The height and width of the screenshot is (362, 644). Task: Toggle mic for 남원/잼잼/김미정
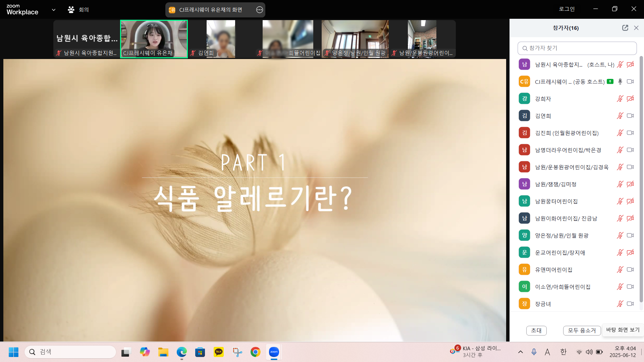point(620,184)
